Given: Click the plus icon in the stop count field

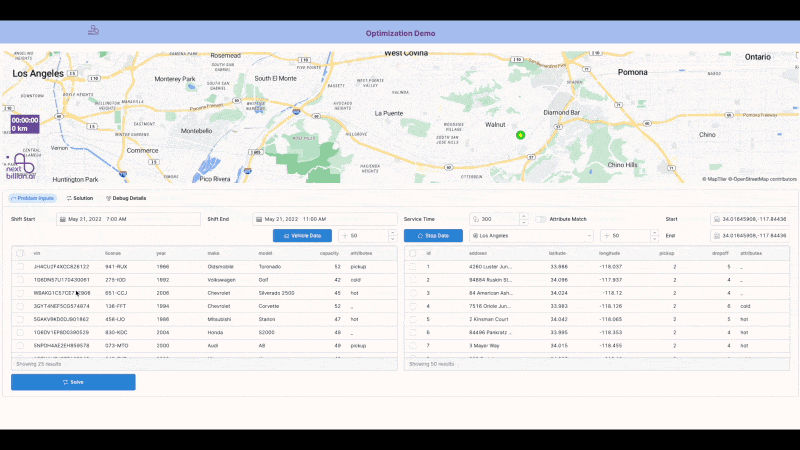Looking at the screenshot, I should point(607,236).
